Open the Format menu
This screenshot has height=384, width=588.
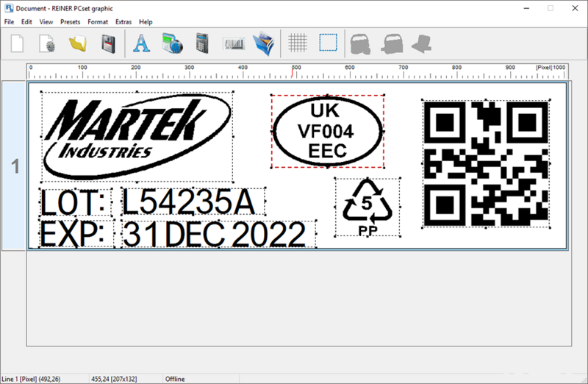(x=98, y=22)
